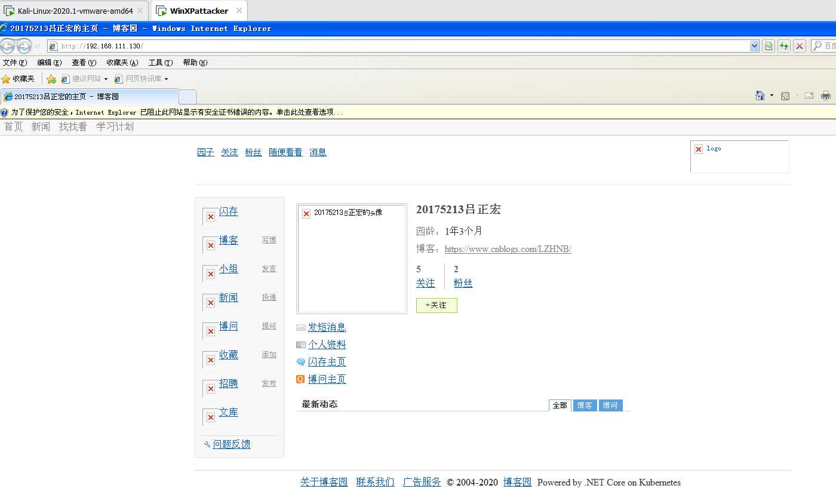Click the broken logo image
Image resolution: width=836 pixels, height=504 pixels.
(x=739, y=156)
